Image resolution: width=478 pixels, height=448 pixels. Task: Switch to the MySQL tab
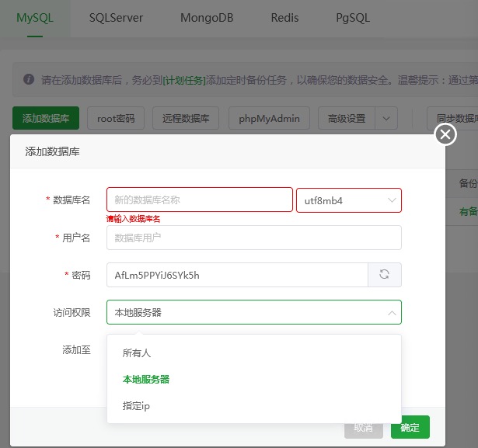(35, 19)
